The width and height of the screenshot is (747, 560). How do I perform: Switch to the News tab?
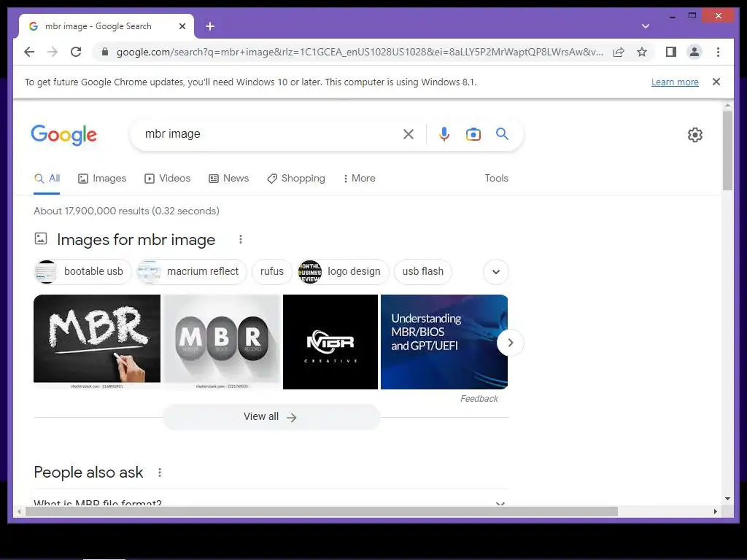228,179
